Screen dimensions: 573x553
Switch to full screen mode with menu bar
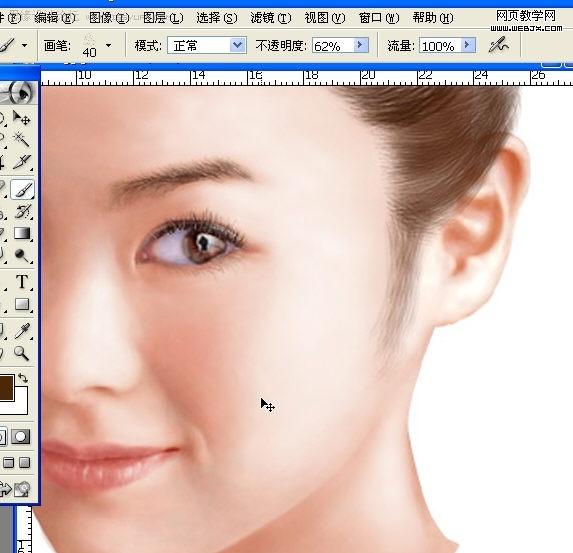(9, 463)
